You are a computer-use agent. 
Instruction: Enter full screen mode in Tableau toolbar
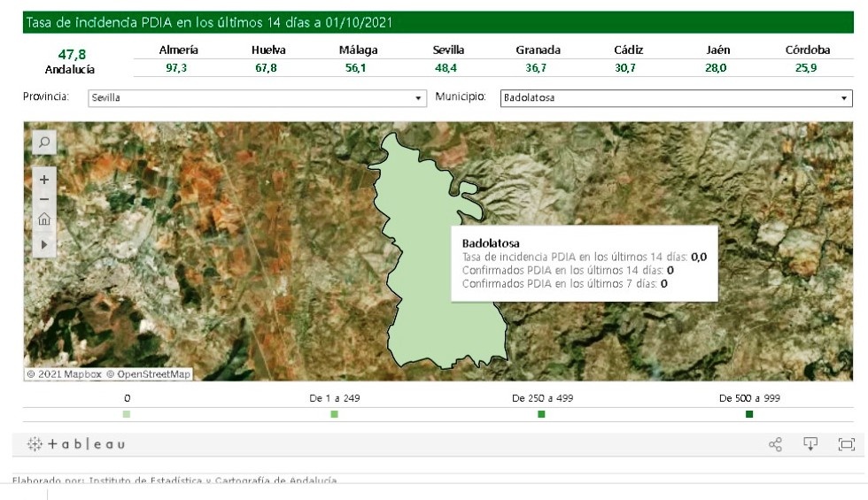click(846, 444)
